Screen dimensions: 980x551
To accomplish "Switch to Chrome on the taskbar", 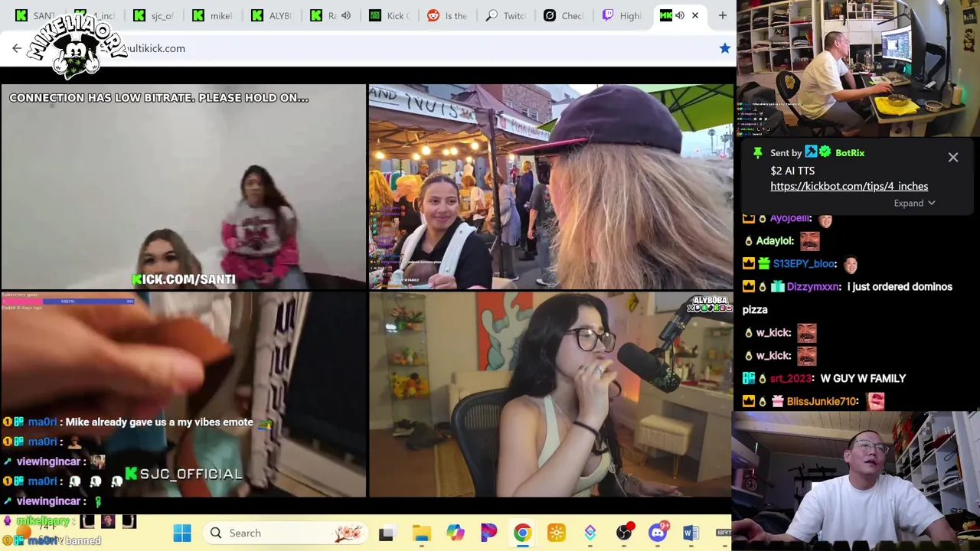I will [x=523, y=533].
